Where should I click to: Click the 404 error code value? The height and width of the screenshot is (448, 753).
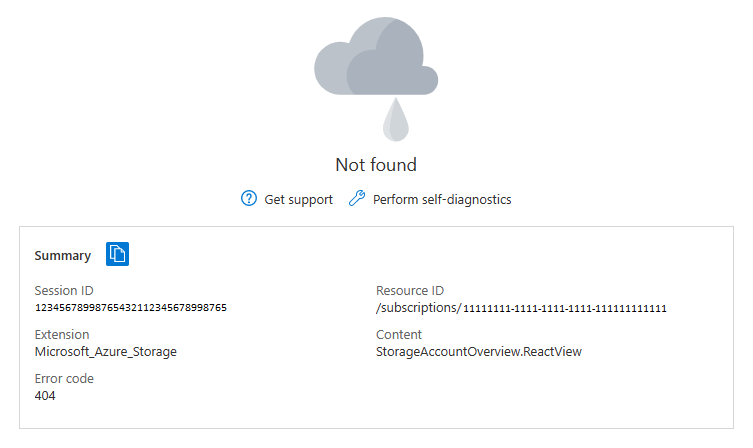tap(45, 395)
